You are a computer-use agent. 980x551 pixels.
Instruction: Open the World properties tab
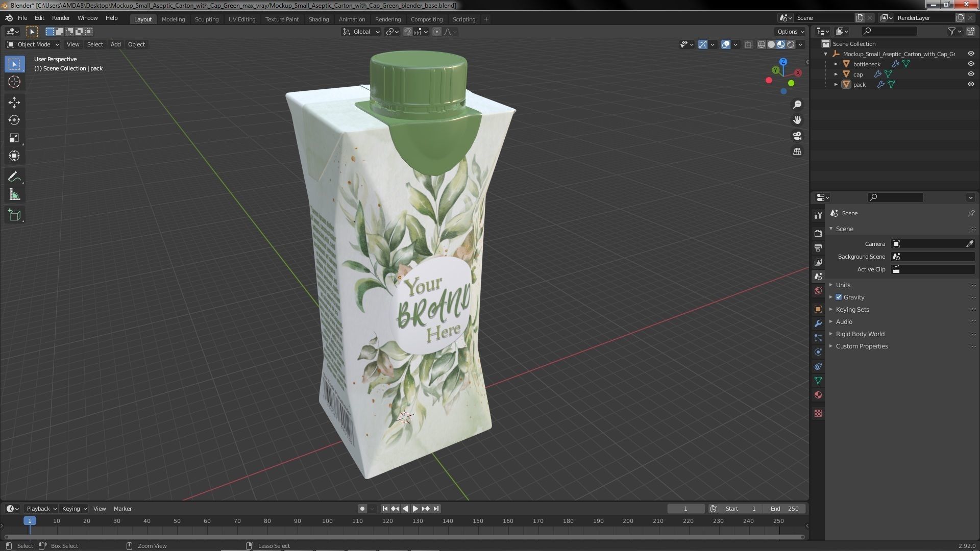pyautogui.click(x=818, y=291)
